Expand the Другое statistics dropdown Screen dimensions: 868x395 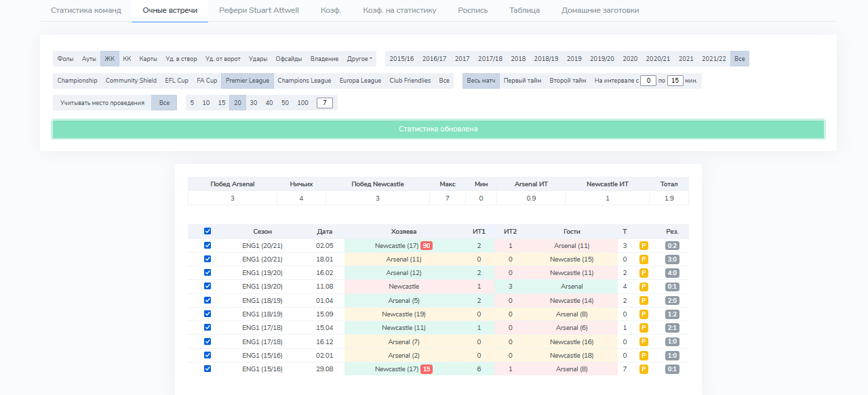click(359, 59)
